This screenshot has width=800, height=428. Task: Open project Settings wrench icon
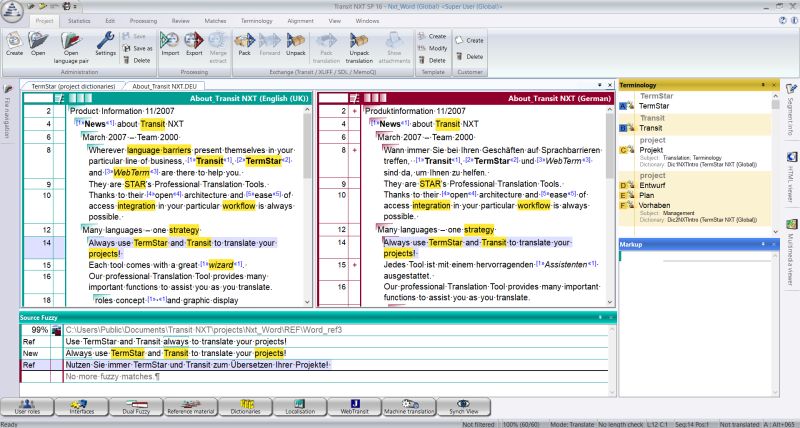click(106, 44)
